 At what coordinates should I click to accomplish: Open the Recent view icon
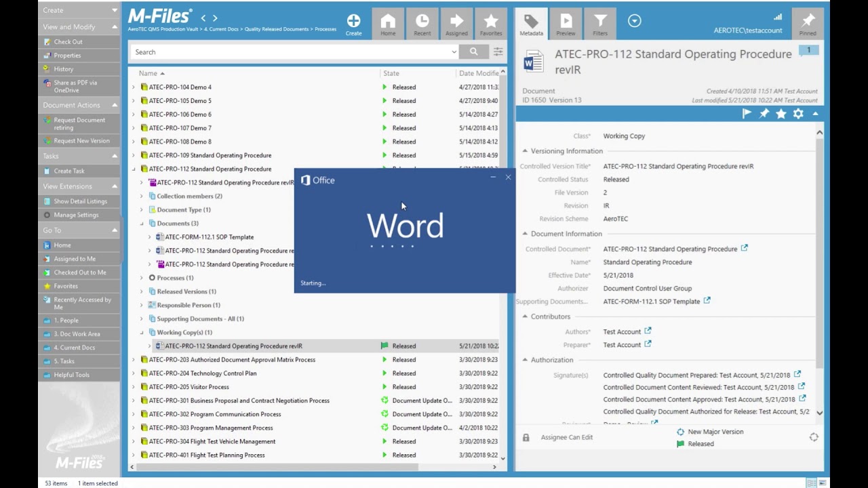tap(422, 24)
